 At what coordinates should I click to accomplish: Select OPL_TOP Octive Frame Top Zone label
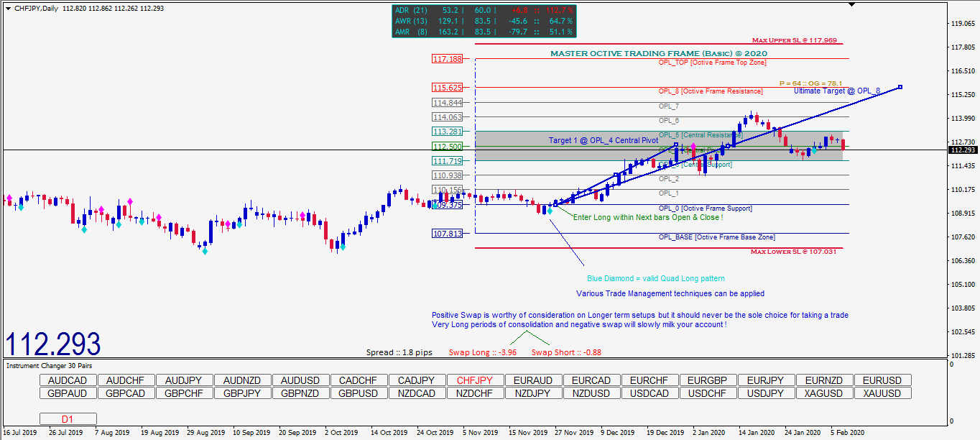click(x=712, y=63)
